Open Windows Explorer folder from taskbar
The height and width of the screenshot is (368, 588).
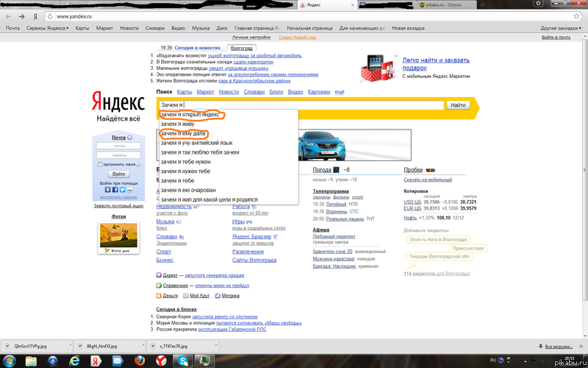tap(31, 361)
